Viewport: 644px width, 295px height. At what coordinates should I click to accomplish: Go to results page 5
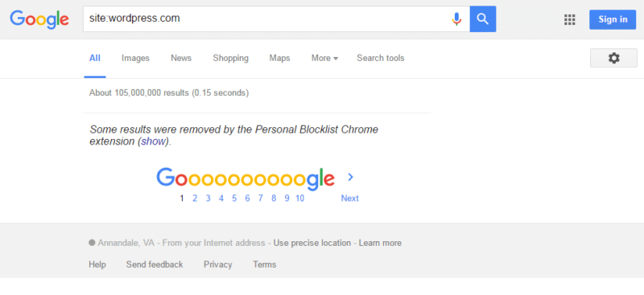[234, 199]
